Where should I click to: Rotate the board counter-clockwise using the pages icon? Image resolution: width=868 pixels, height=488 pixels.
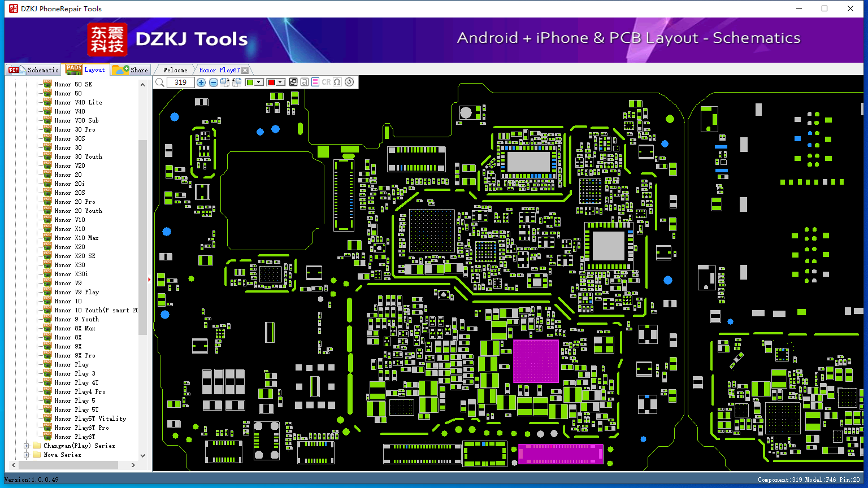[x=237, y=82]
